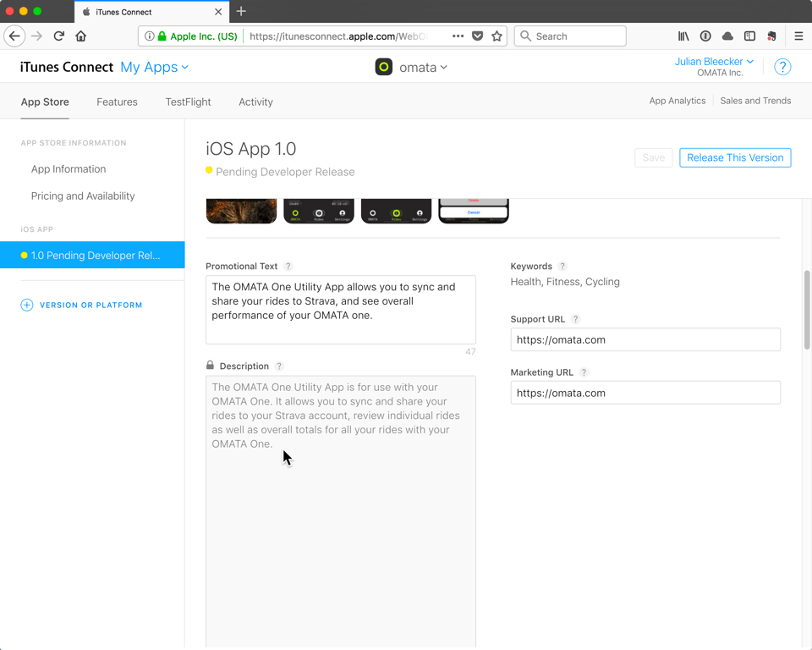
Task: Click the Marketing URL input field
Action: point(645,393)
